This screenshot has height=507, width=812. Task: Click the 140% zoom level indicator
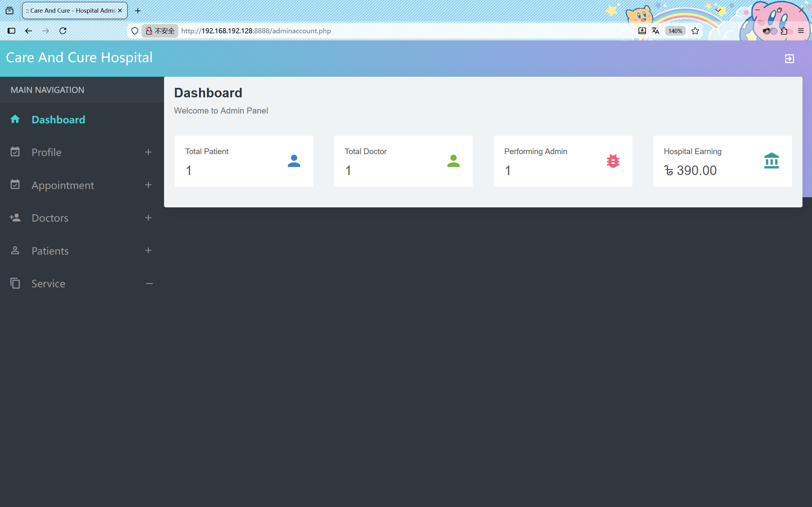[675, 31]
